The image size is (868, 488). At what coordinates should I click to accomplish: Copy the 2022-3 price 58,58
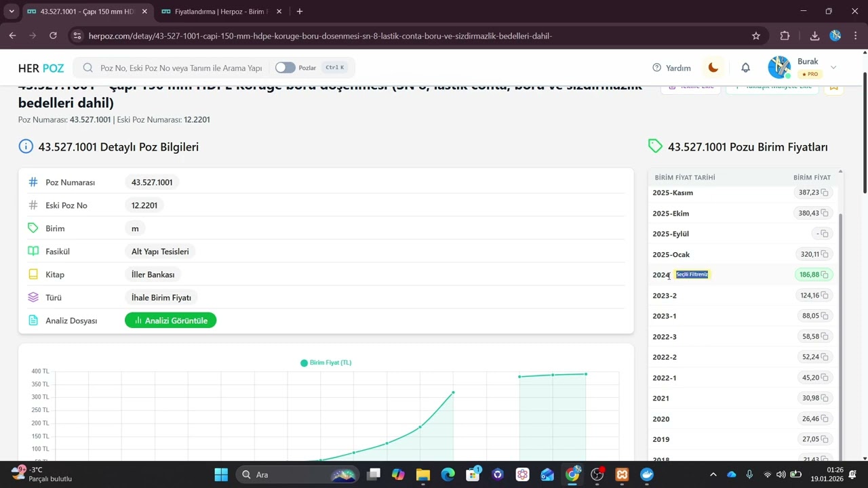(x=825, y=336)
